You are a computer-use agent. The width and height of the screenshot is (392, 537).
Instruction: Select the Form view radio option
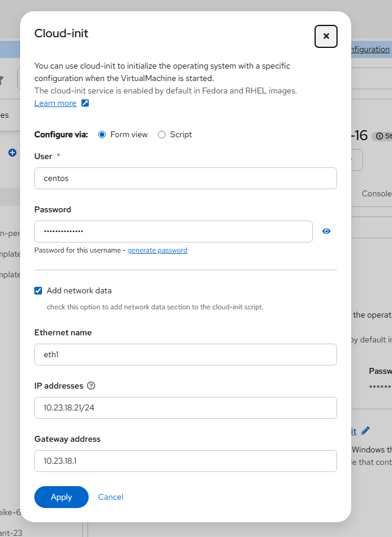tap(102, 135)
